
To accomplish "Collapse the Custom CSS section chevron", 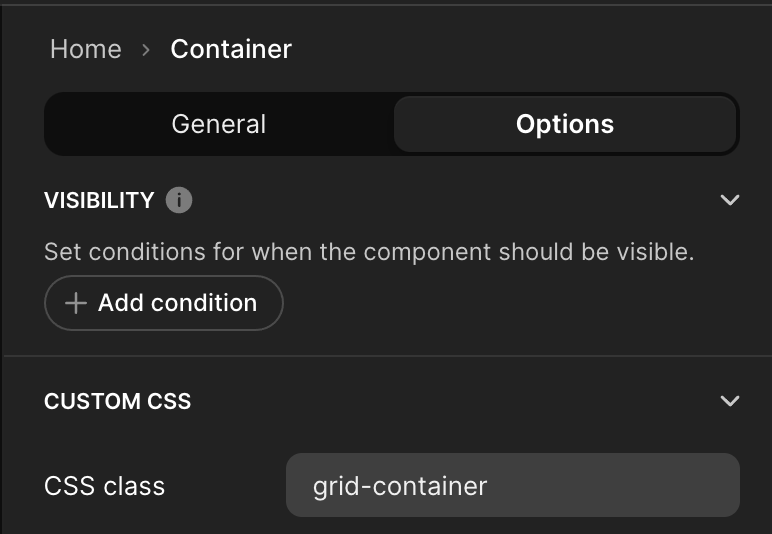I will 730,401.
